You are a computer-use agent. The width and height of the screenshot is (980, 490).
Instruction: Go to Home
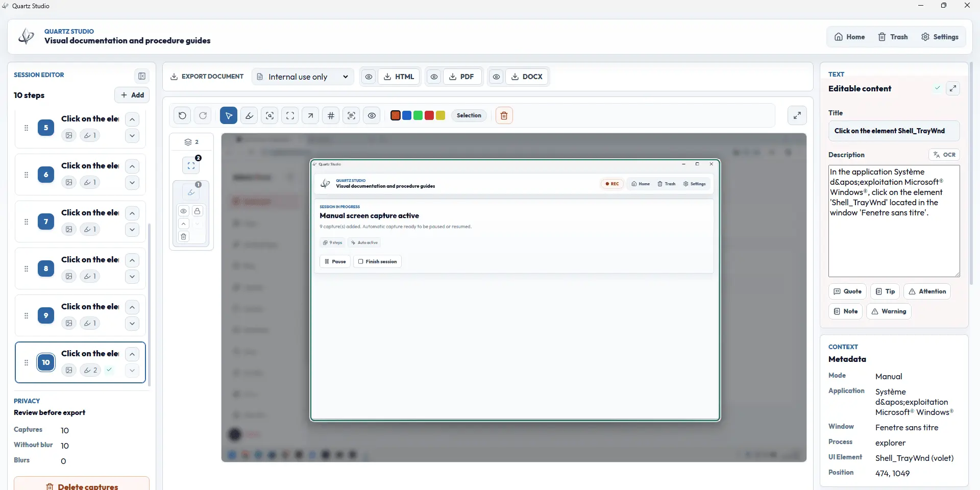849,37
